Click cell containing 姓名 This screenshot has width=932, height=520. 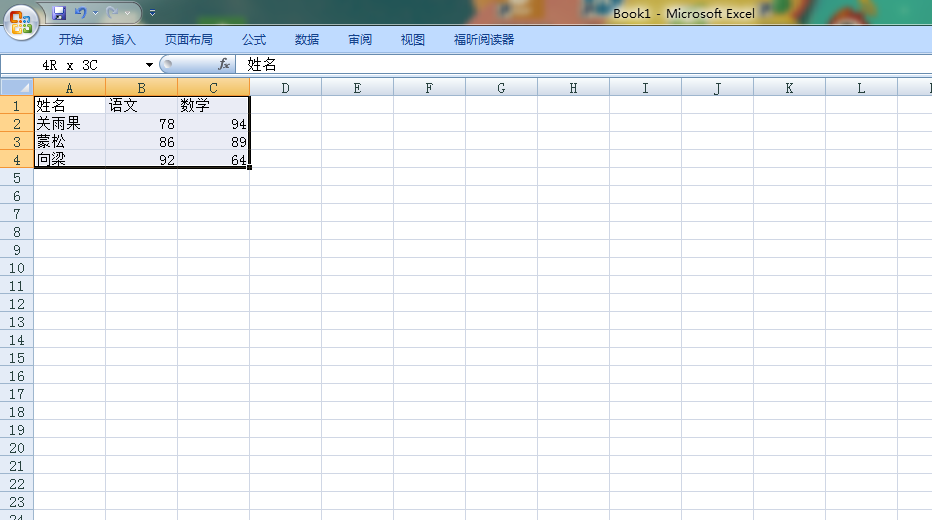coord(70,106)
